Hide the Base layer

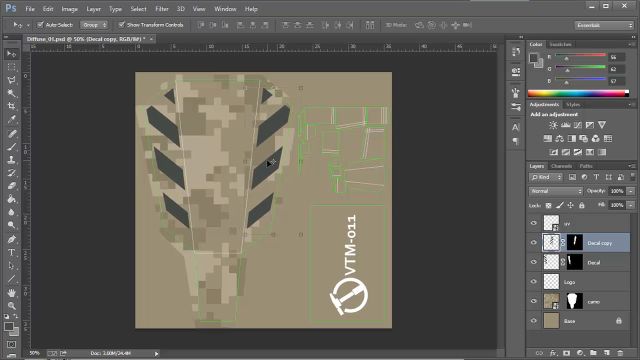(533, 321)
